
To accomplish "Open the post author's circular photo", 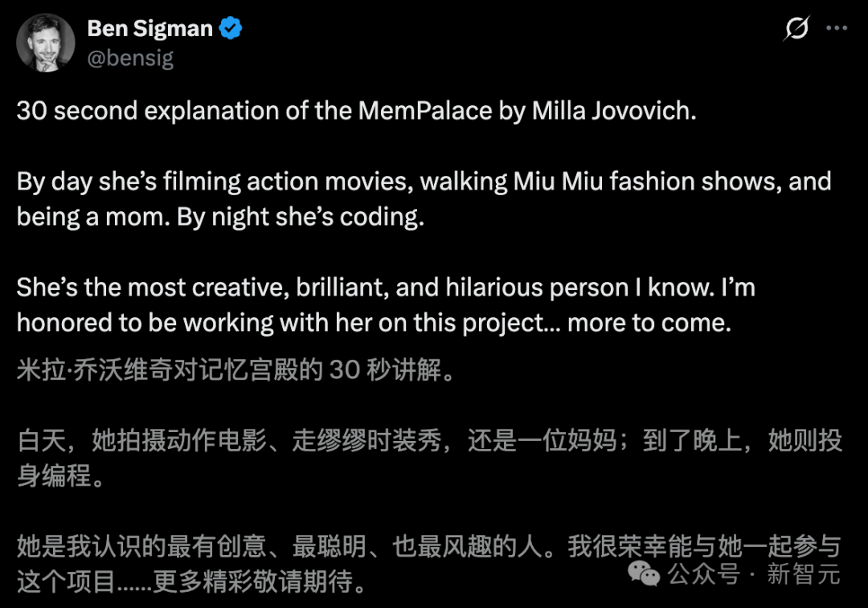I will [x=44, y=42].
